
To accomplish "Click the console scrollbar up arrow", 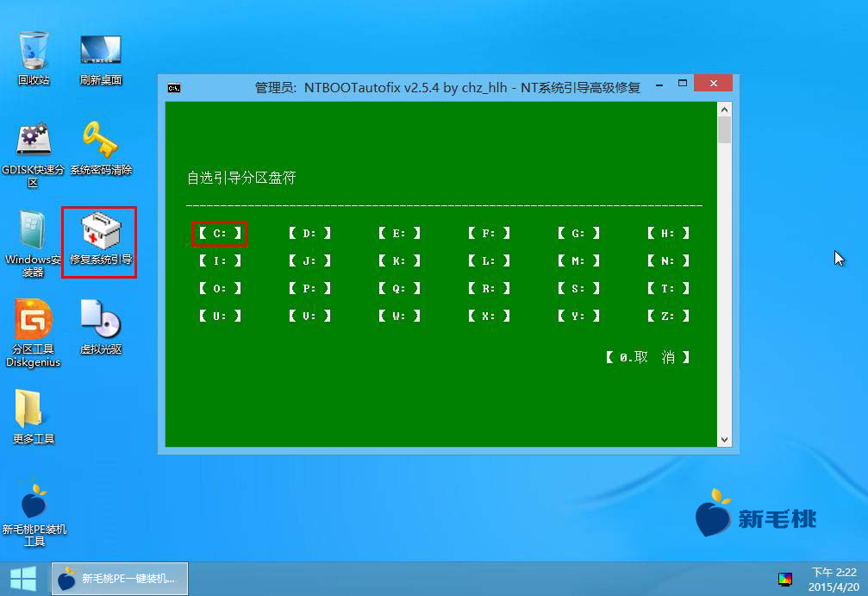I will pos(724,110).
